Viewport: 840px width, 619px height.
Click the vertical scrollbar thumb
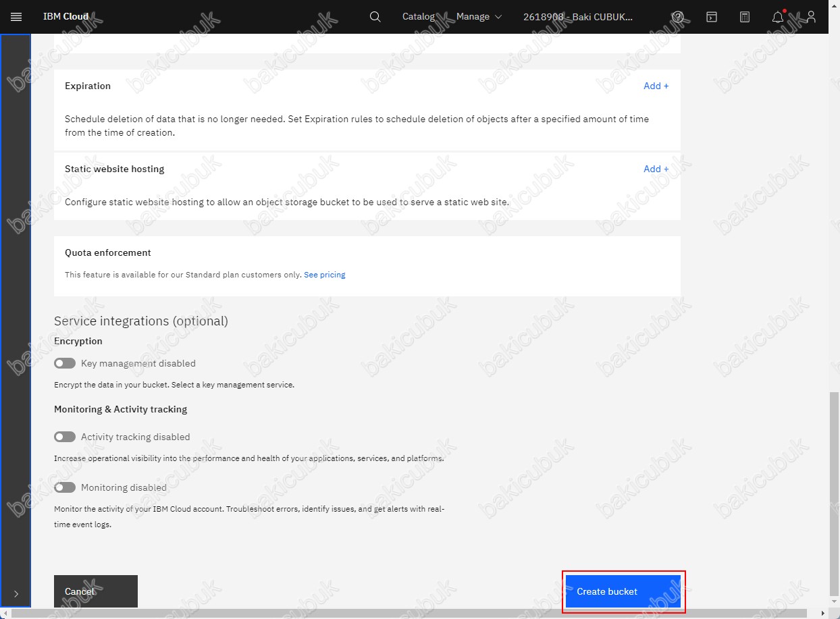coord(835,494)
